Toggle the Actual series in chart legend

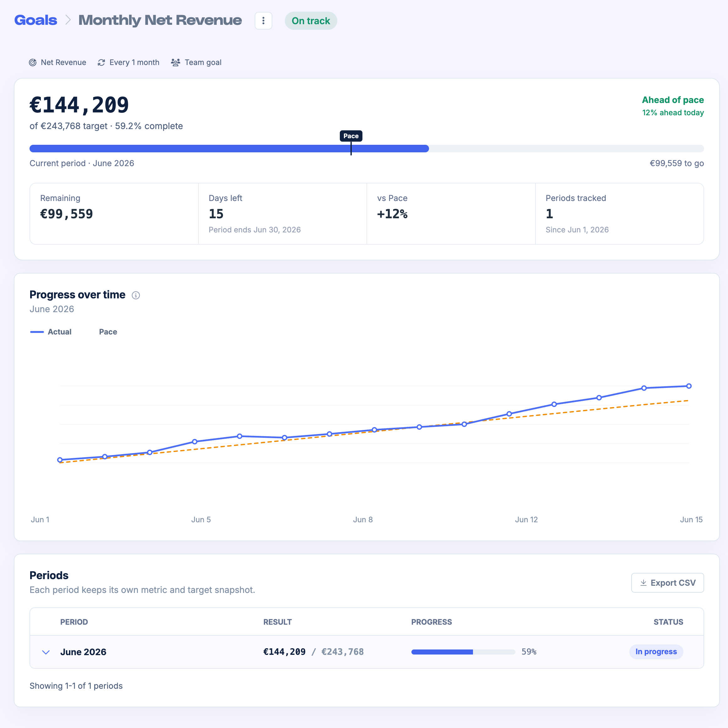[51, 332]
